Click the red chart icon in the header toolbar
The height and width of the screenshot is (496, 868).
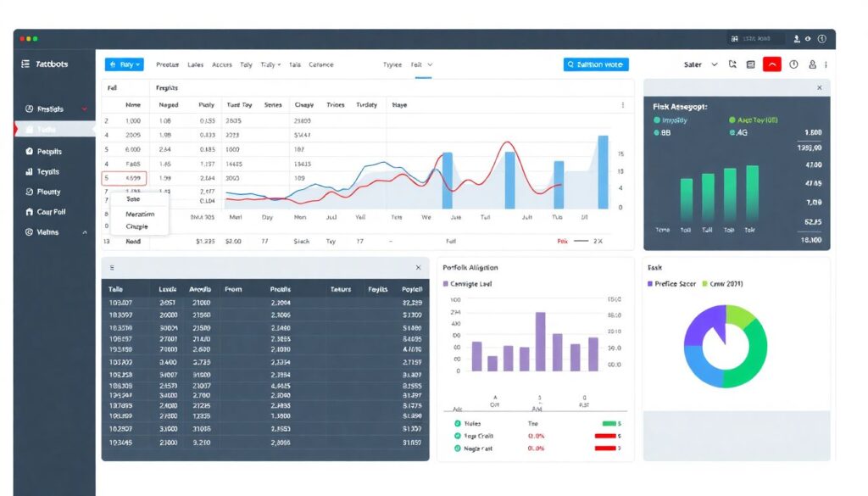coord(771,64)
